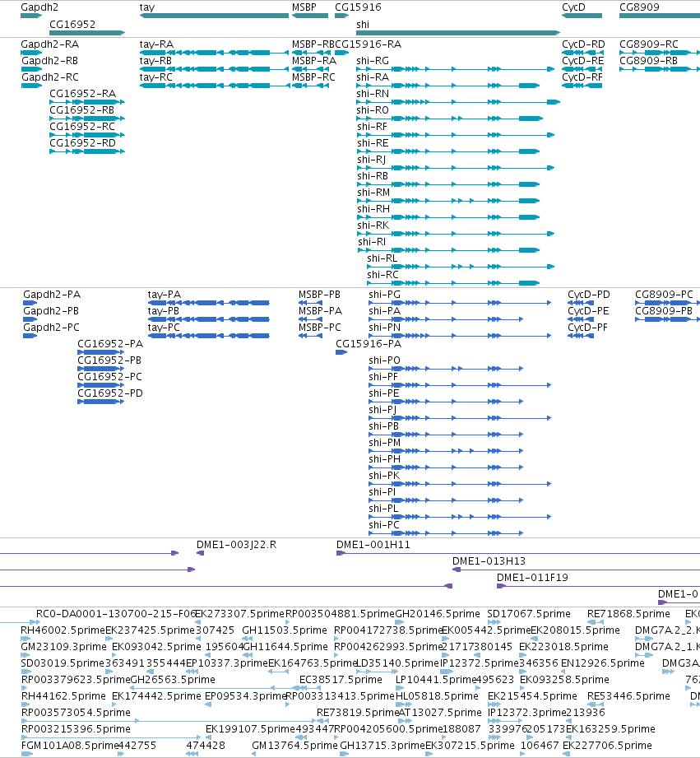Screen dimensions: 700x758
Task: Select protein CG15916-PA
Action: coord(369,344)
